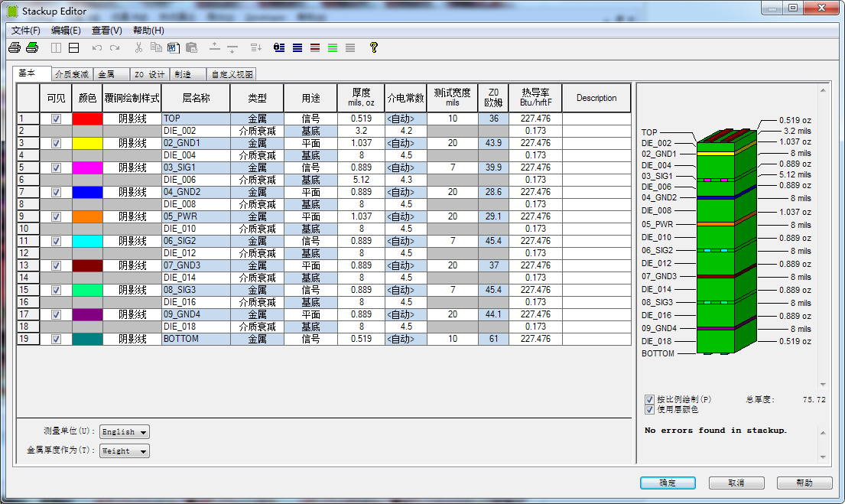The image size is (845, 504).
Task: Click the Cut scissors icon
Action: [x=138, y=47]
